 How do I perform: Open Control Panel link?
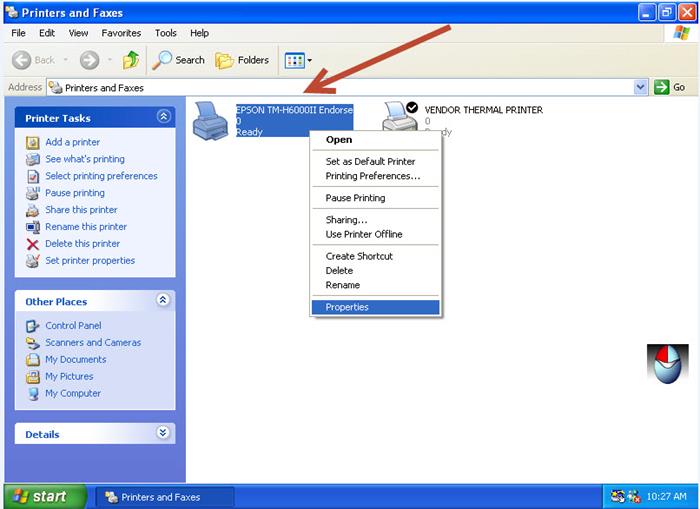73,325
